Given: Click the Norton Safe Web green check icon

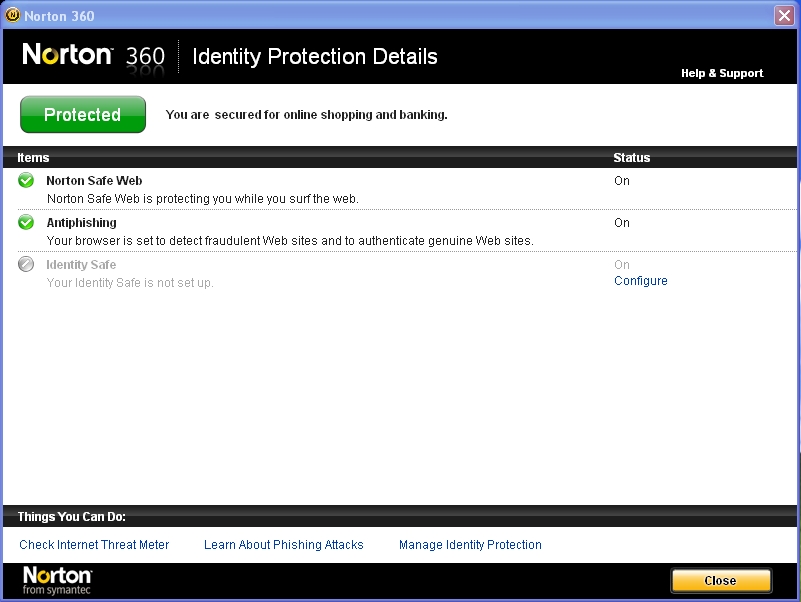Looking at the screenshot, I should coord(26,180).
